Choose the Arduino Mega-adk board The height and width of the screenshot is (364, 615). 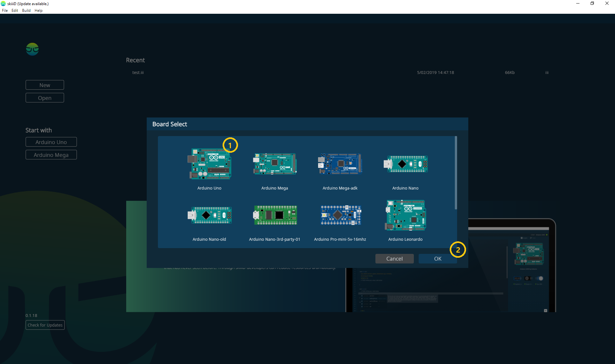point(340,164)
